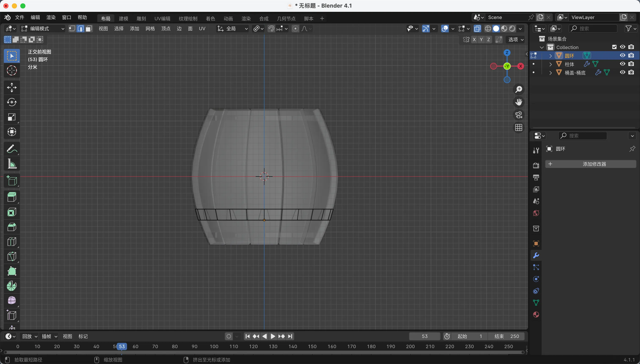Toggle camera view in viewport
The height and width of the screenshot is (364, 640).
[519, 115]
